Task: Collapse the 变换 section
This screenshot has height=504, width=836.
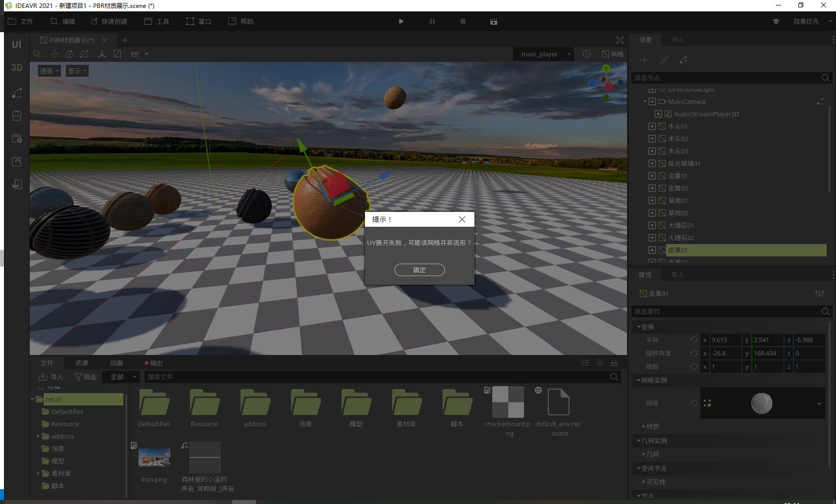Action: point(639,327)
